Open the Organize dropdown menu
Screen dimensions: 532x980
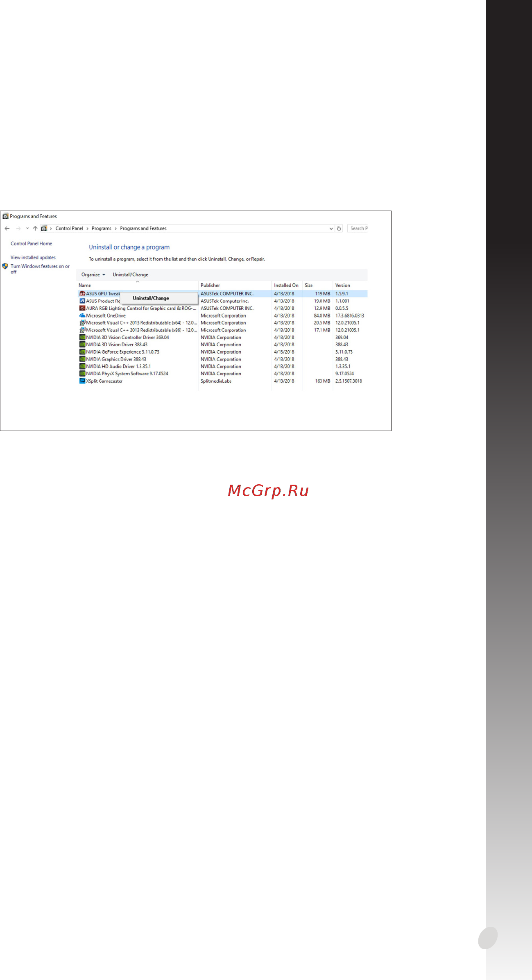93,275
